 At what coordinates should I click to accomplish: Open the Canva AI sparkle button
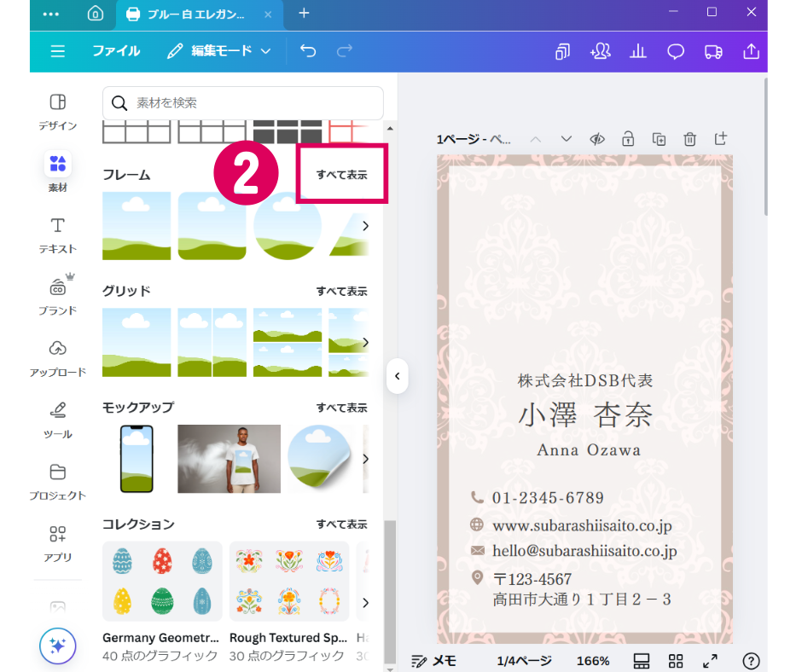[57, 646]
